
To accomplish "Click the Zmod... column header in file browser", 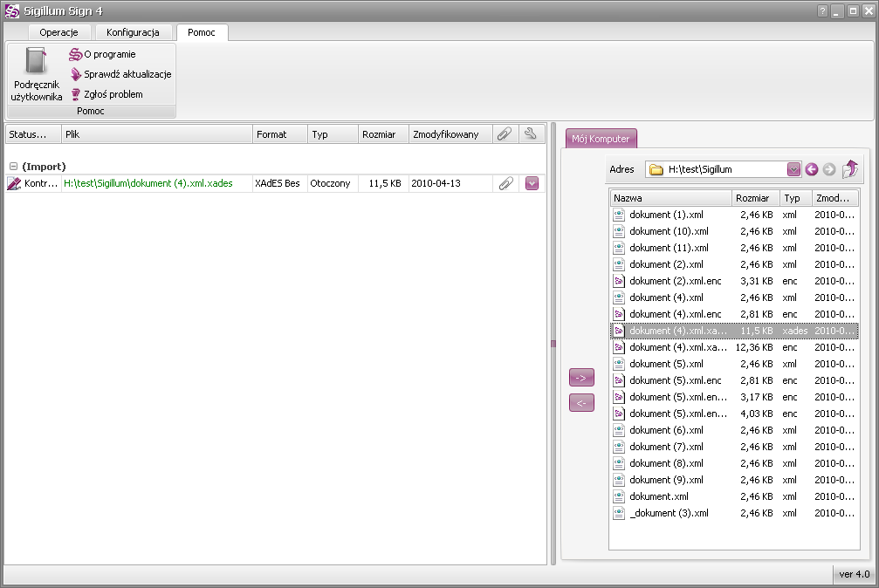I will [834, 198].
